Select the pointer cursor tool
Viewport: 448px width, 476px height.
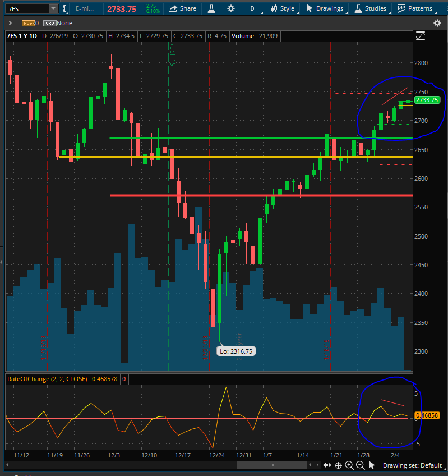(372, 465)
